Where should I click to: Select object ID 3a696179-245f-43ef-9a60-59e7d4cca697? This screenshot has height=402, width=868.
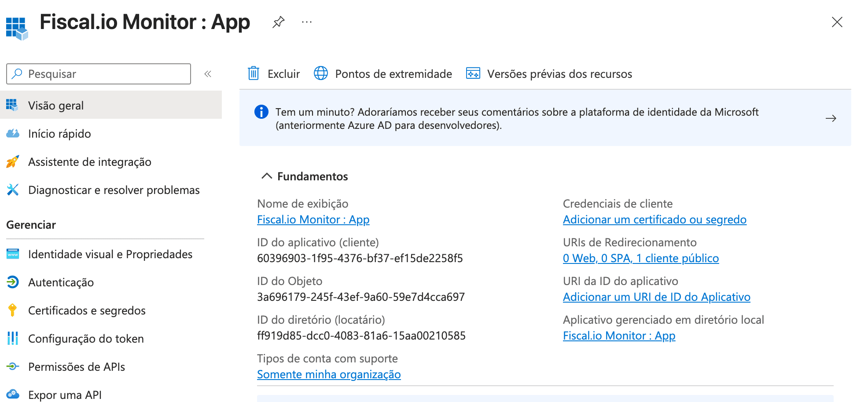click(361, 297)
